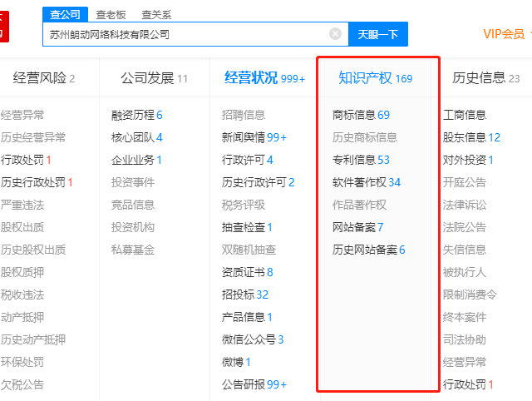Open 融资历程 6 entry

coord(136,115)
